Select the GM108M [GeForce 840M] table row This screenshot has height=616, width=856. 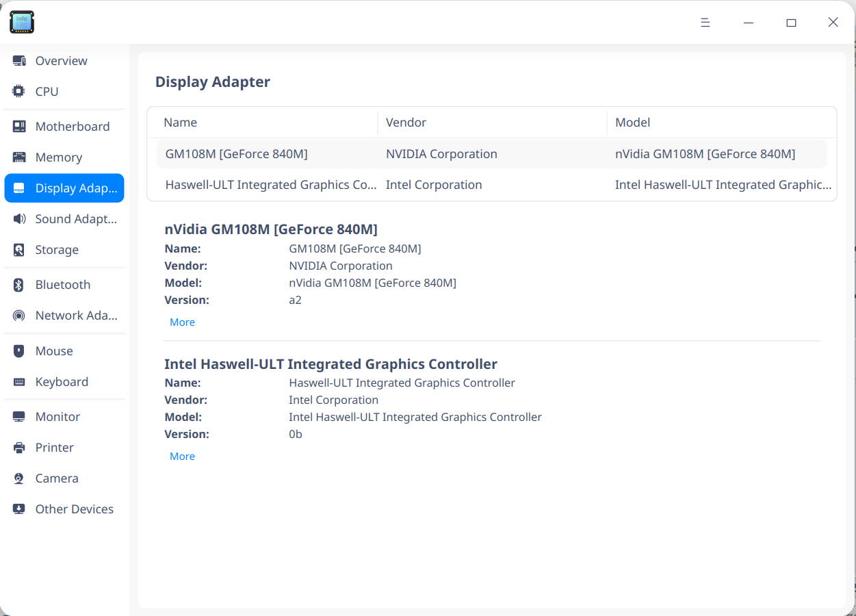pyautogui.click(x=491, y=154)
